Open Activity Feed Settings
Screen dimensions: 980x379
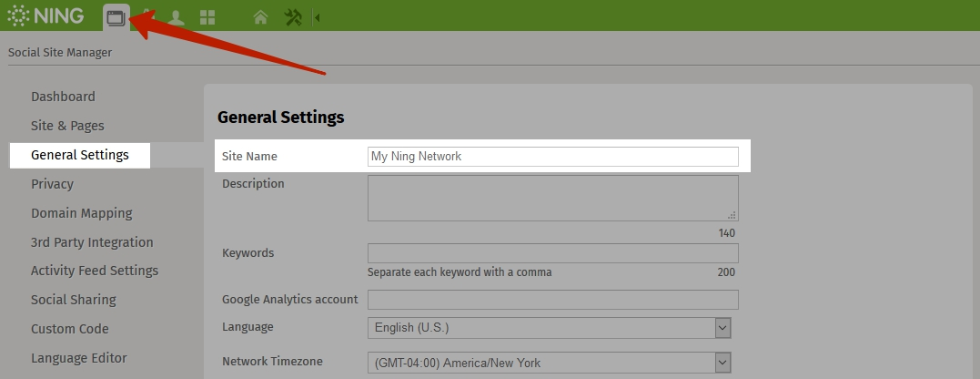(95, 271)
